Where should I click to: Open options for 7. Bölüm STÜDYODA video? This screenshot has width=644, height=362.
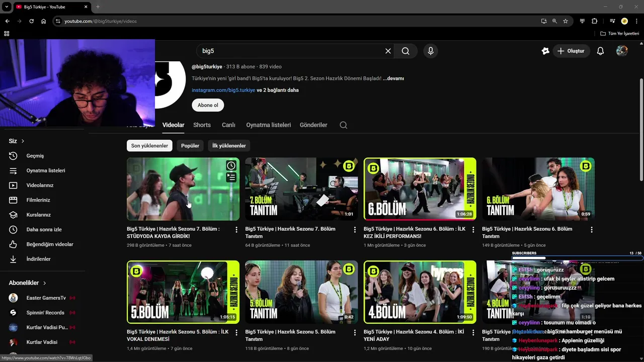coord(236,230)
